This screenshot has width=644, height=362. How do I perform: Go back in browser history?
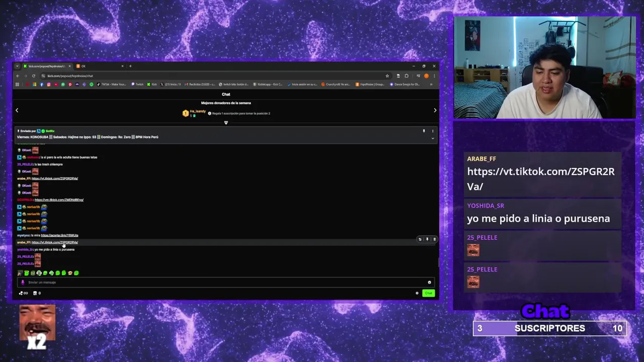coord(18,76)
